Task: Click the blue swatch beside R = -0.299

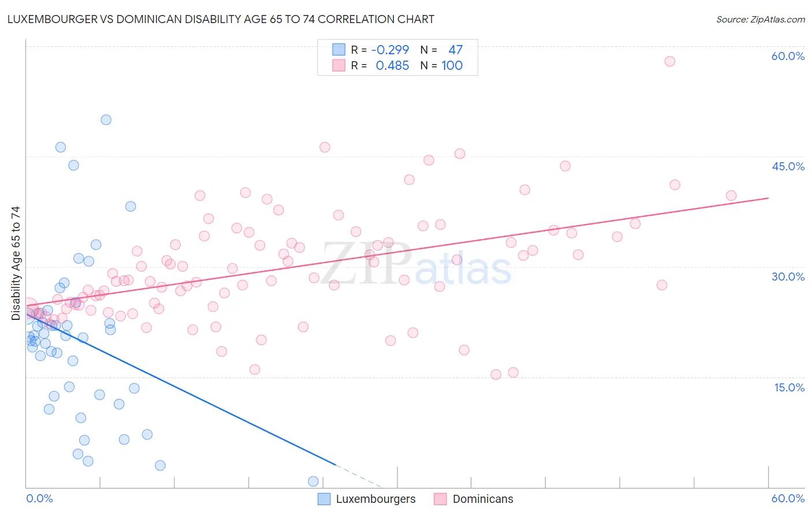Action: 338,50
